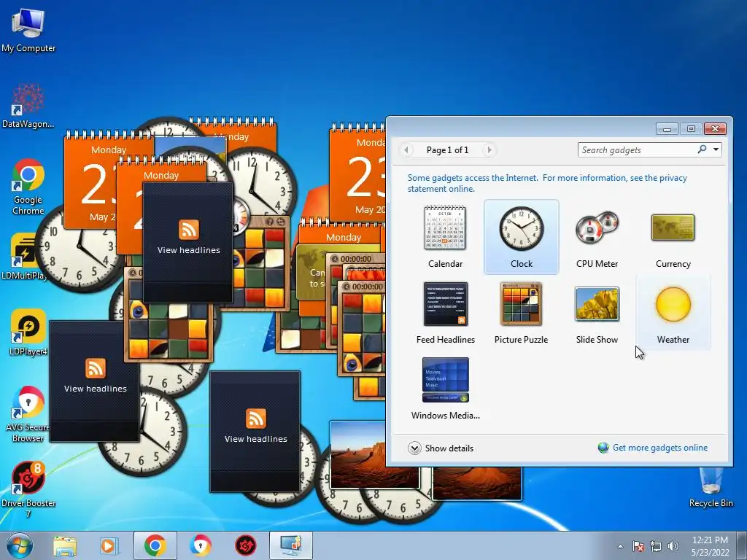Close the gadget gallery window
The image size is (747, 560).
coord(715,129)
